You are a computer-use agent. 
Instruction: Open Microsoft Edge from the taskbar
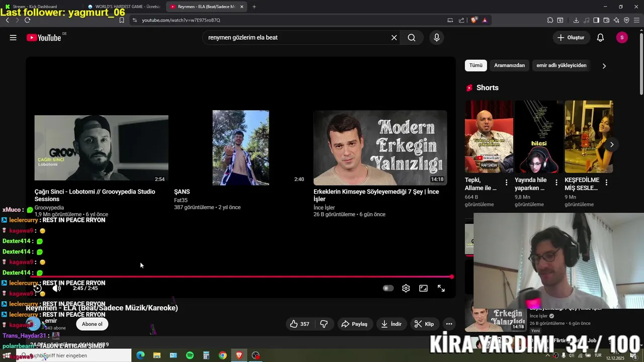click(140, 355)
